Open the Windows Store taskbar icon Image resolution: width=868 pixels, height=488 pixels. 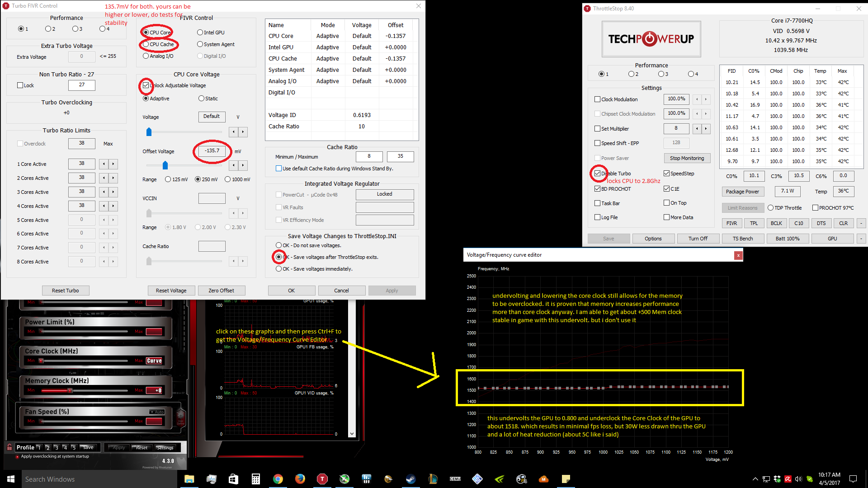pyautogui.click(x=233, y=479)
